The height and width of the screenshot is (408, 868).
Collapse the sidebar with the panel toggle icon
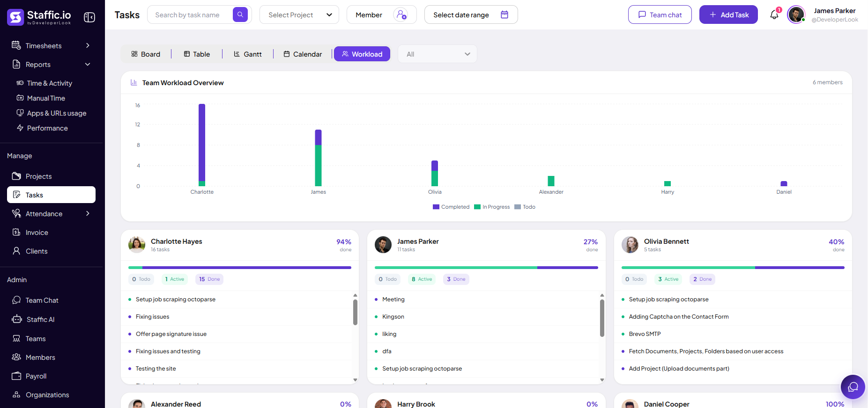(x=89, y=17)
